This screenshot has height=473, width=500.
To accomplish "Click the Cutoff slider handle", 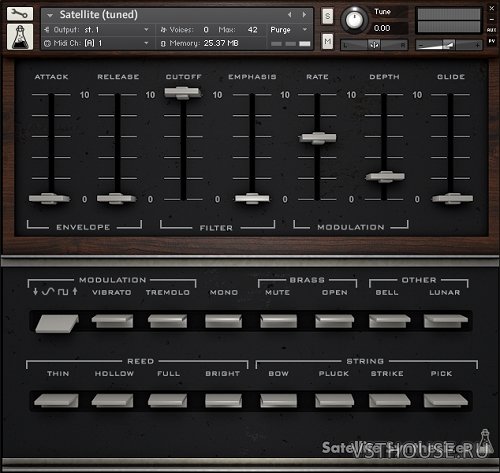I will click(183, 93).
